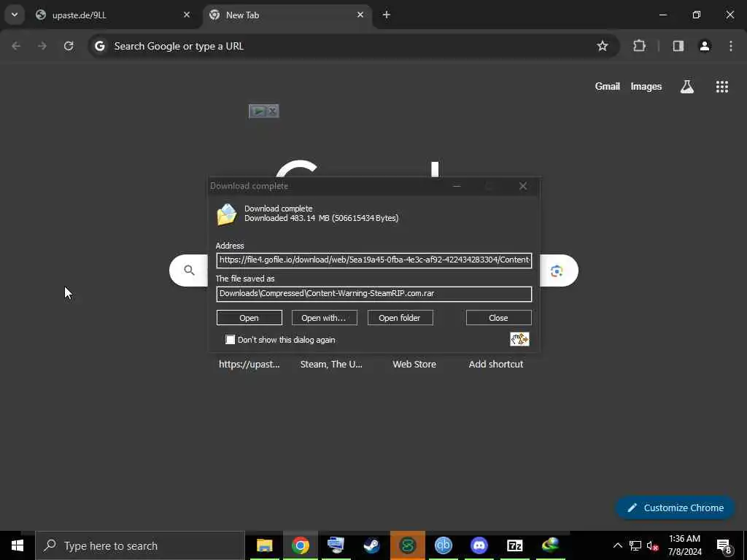
Task: Close the upaste.de/9LL tab
Action: [x=187, y=15]
